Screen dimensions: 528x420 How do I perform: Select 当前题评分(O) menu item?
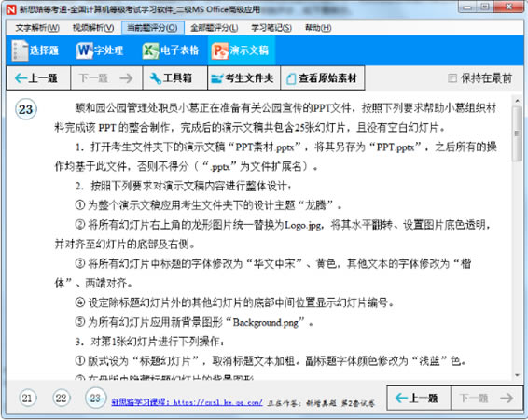(x=153, y=28)
